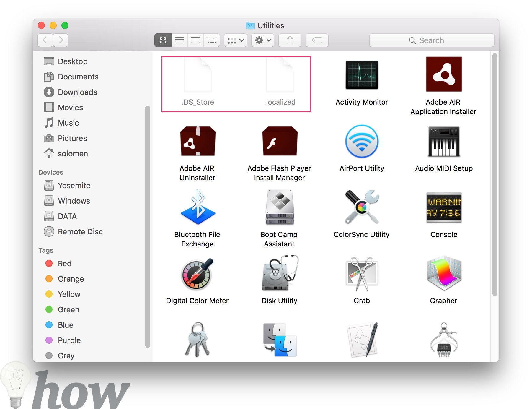Click the yellow minimize window button
This screenshot has height=409, width=532.
click(53, 25)
